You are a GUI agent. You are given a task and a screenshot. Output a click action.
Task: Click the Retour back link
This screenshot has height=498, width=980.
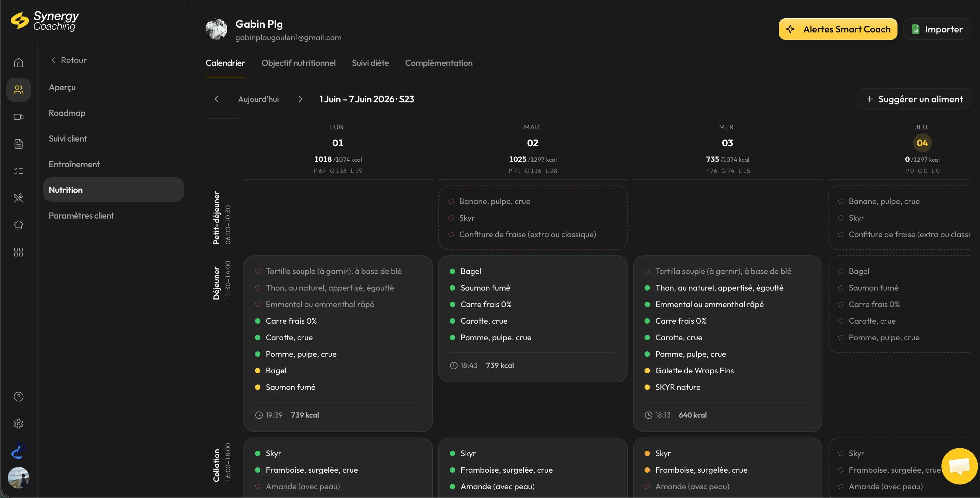(69, 60)
